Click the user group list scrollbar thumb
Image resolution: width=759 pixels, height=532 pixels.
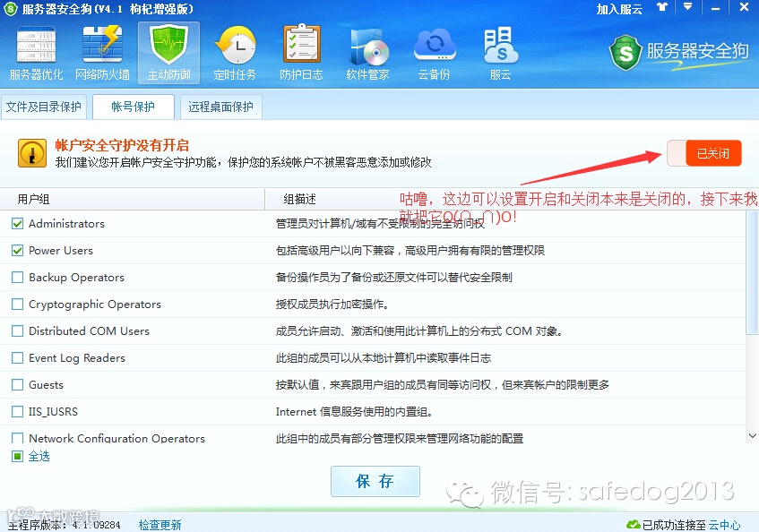[x=752, y=272]
